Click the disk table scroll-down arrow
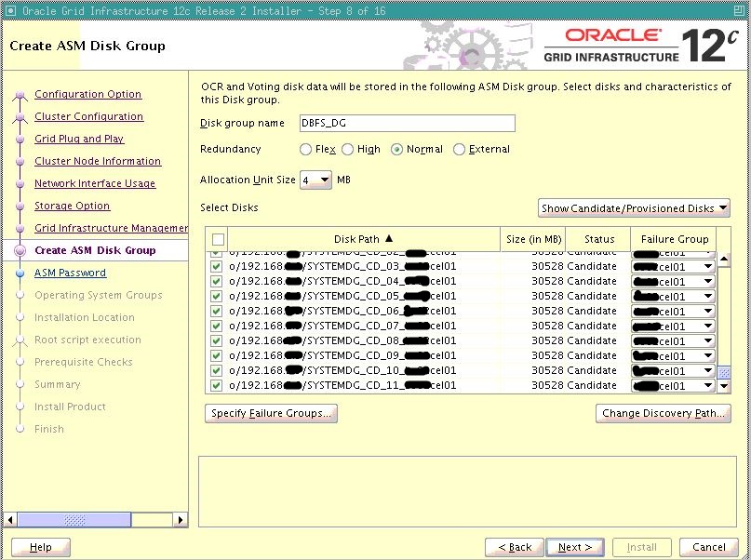 tap(724, 386)
